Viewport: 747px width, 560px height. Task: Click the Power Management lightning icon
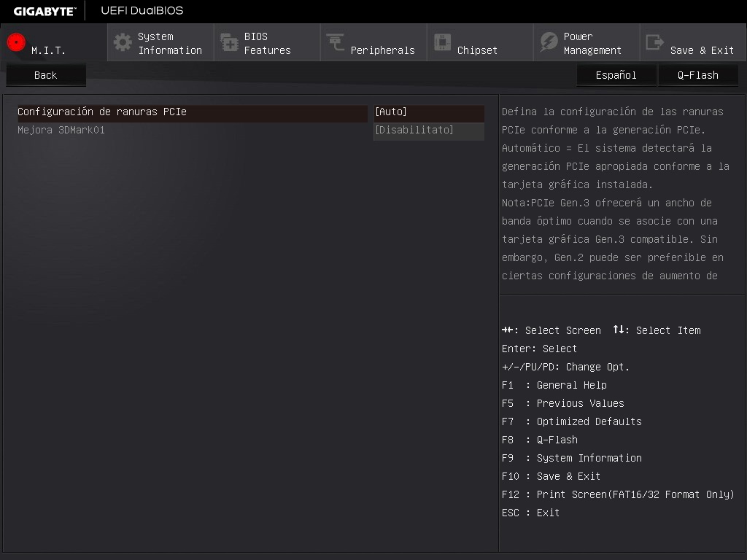tap(549, 42)
